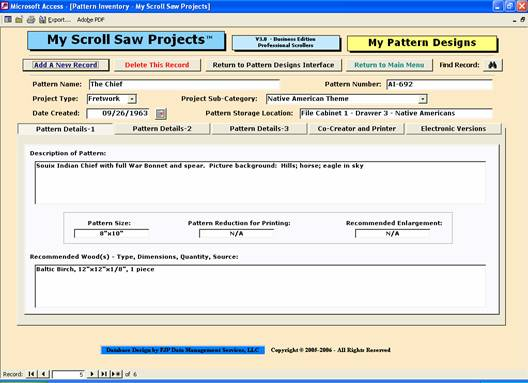Open the Electronic Versions tab
528x383 pixels.
coord(453,129)
